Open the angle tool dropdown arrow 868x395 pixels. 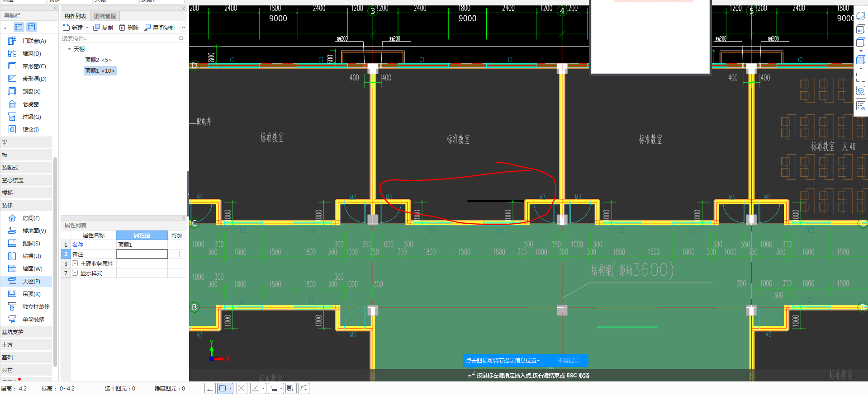(x=263, y=388)
